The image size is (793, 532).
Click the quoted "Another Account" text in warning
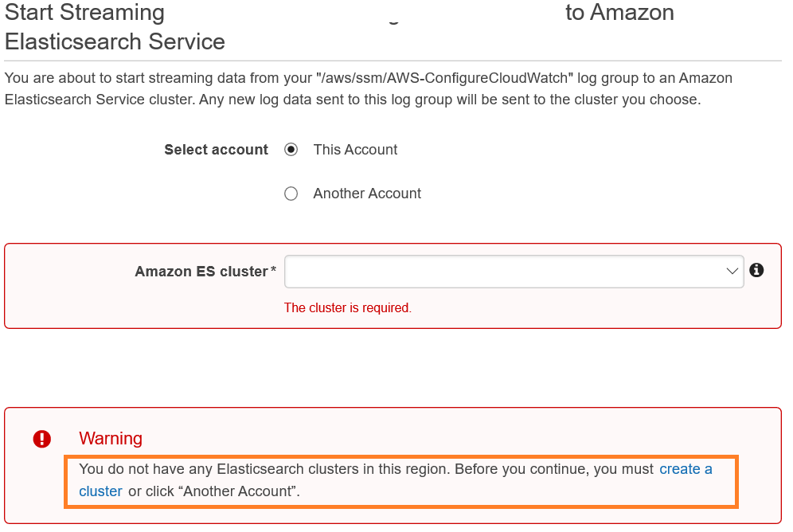tap(240, 491)
